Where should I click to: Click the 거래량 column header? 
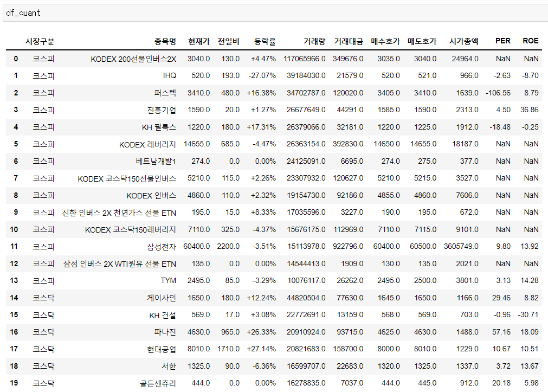(314, 42)
